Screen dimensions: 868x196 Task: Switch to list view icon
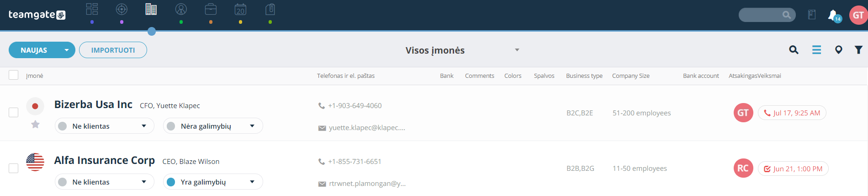[816, 50]
